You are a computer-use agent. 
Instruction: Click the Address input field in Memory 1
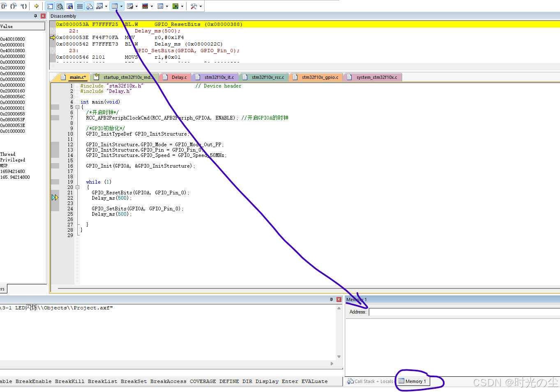click(x=452, y=311)
